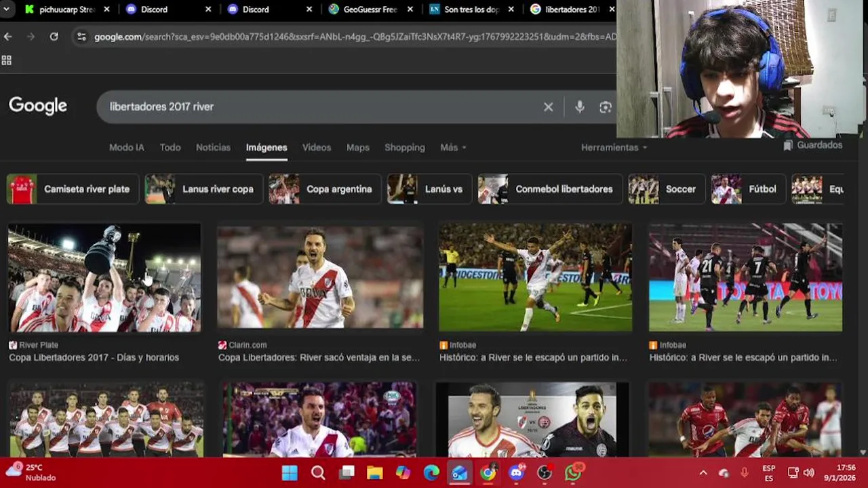
Task: Open the Chrome tab search chevron
Action: click(7, 9)
